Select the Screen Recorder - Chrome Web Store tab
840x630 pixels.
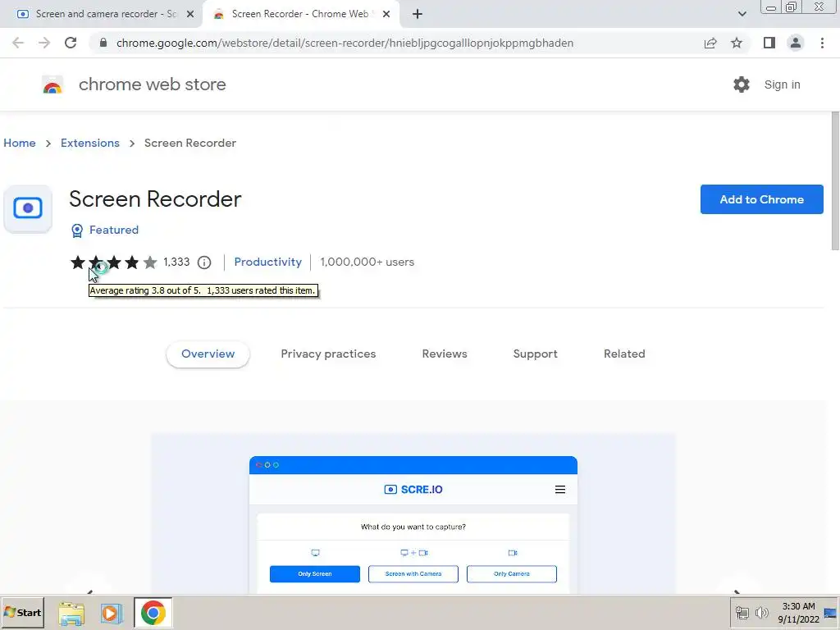300,14
